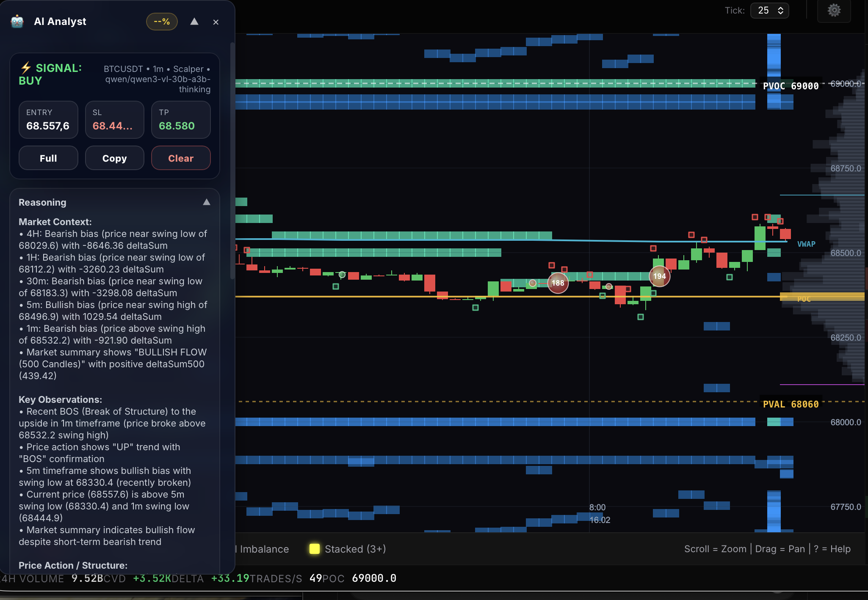Toggle the Imbalance legend item
Screen dimensions: 868x600
click(263, 549)
